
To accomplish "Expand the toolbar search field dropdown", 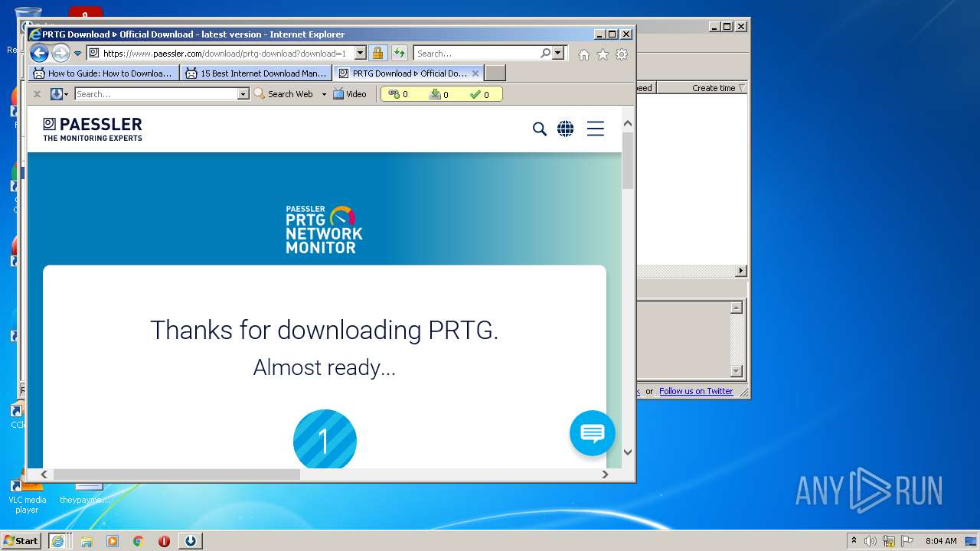I will coord(243,94).
